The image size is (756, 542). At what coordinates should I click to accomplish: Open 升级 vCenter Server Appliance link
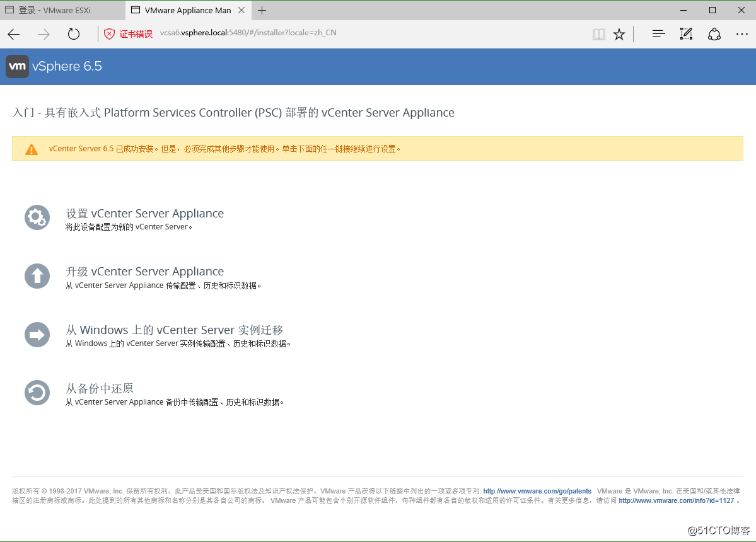click(144, 272)
